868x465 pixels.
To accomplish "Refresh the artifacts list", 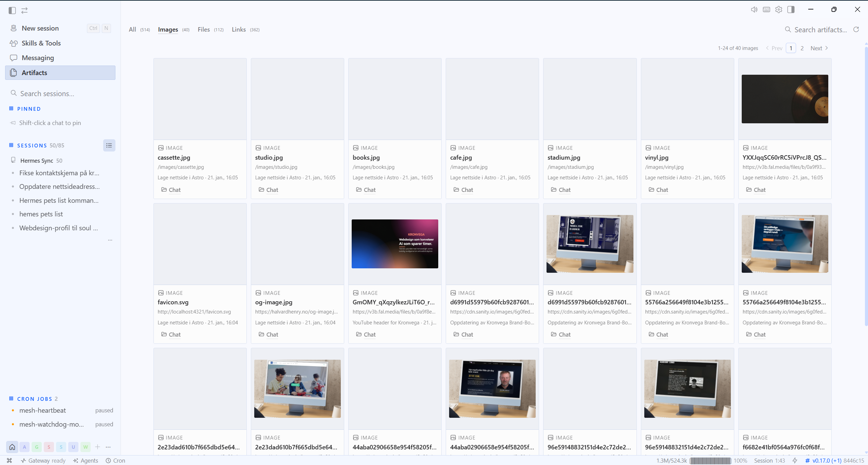I will (x=856, y=30).
